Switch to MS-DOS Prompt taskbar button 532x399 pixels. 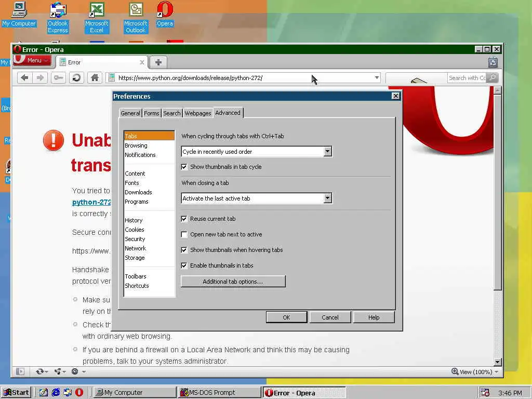click(219, 393)
